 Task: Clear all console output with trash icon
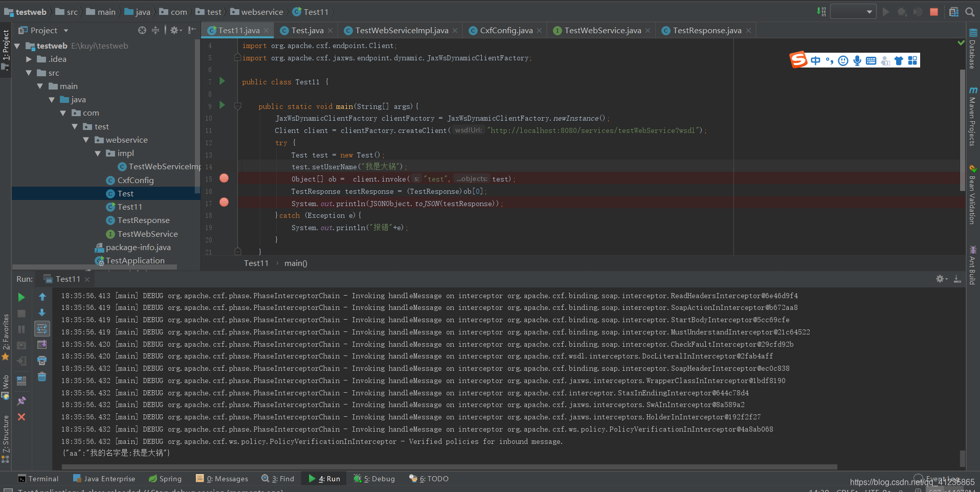42,377
